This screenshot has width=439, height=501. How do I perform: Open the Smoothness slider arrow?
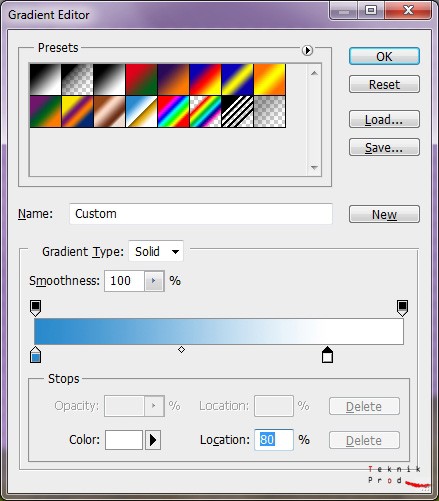(x=154, y=281)
